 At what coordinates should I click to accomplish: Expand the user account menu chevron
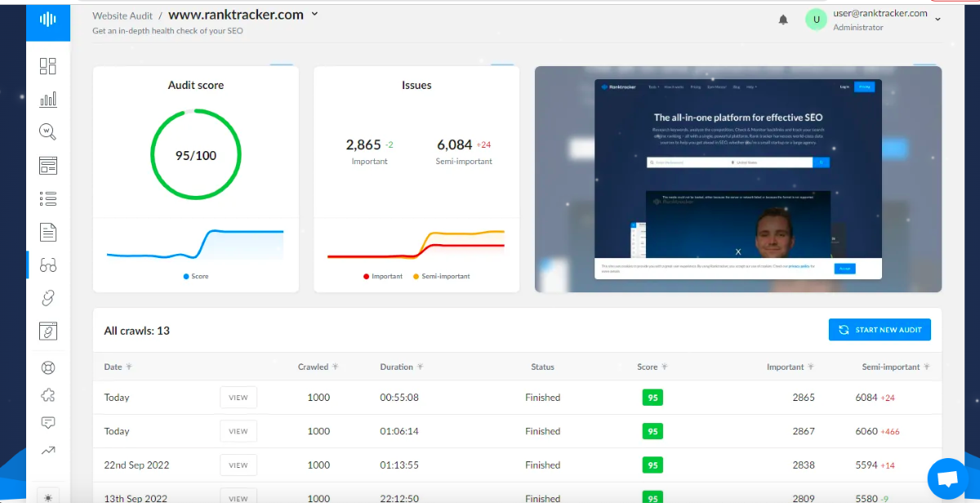coord(938,20)
